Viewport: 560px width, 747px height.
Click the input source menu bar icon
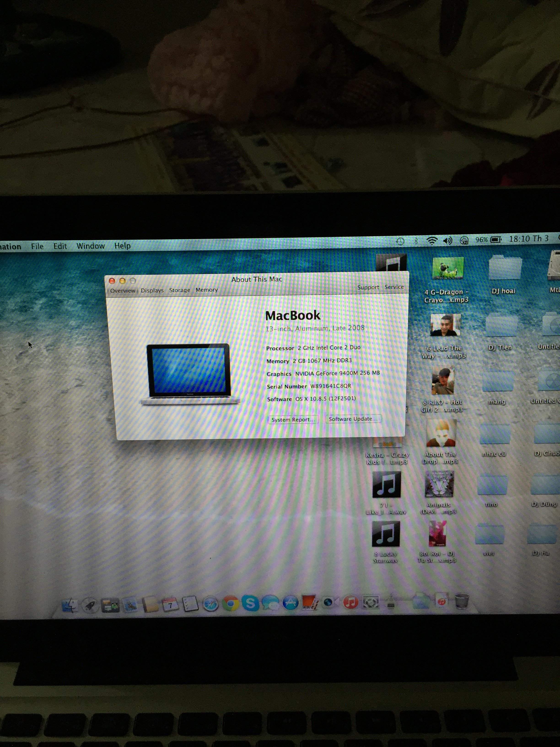click(x=464, y=240)
